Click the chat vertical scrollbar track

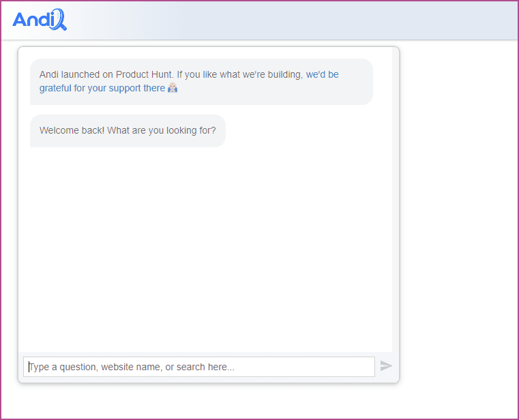[396, 199]
